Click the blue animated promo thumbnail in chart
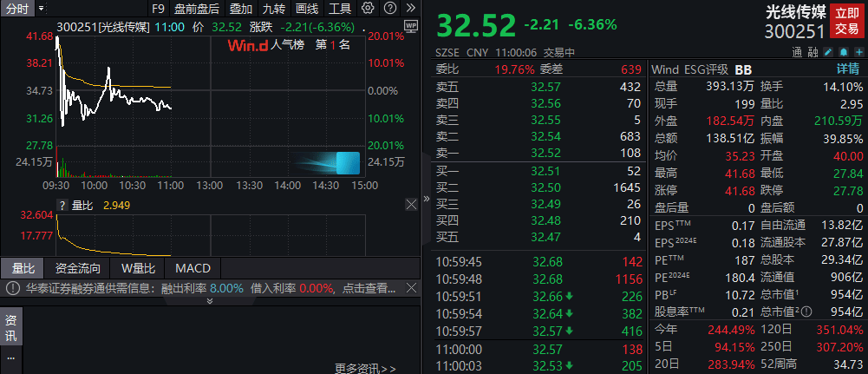 [327, 163]
